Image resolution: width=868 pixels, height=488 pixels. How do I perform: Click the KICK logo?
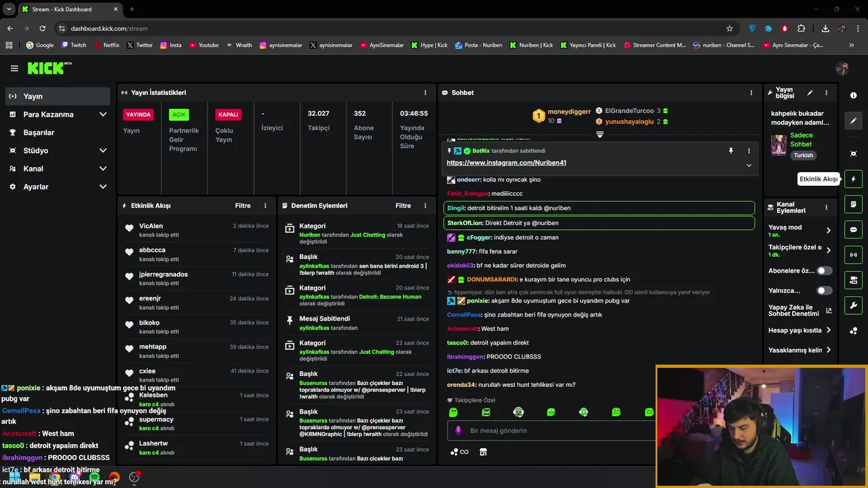(49, 68)
